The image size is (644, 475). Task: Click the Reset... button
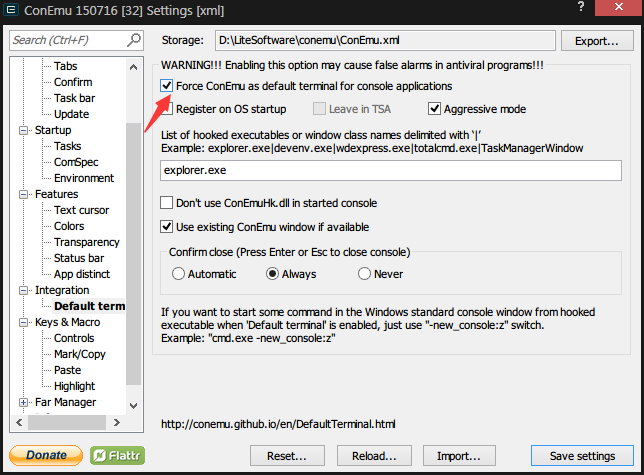(287, 456)
